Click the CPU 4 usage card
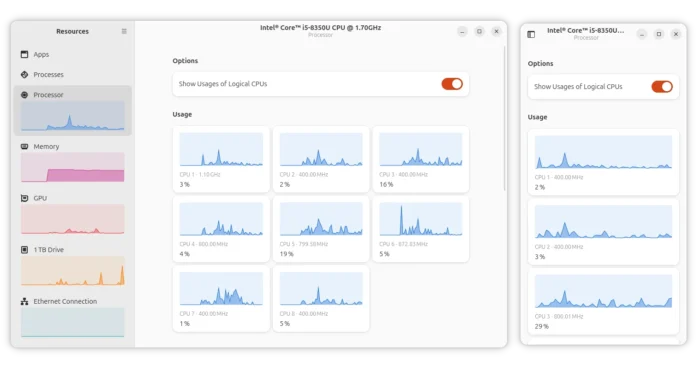700x371 pixels. tap(221, 229)
